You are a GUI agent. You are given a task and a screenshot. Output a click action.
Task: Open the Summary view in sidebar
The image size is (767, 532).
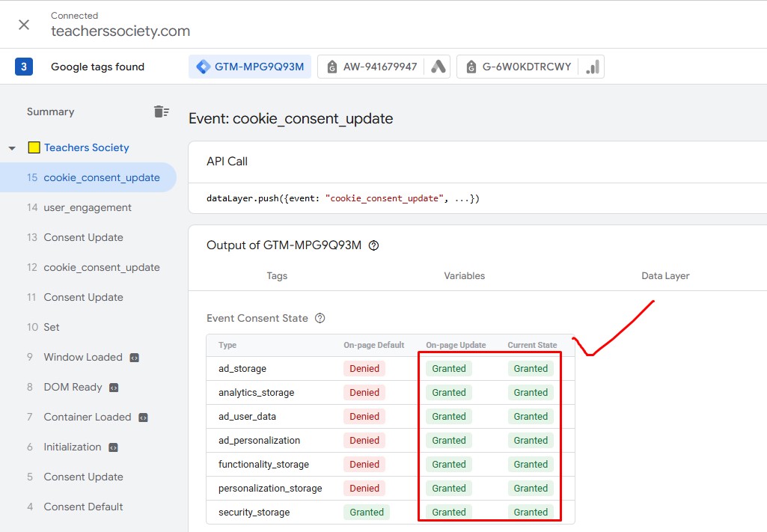coord(50,111)
